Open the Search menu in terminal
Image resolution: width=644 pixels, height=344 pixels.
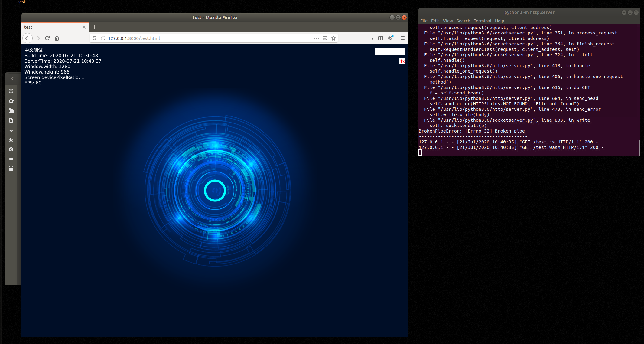pos(463,21)
